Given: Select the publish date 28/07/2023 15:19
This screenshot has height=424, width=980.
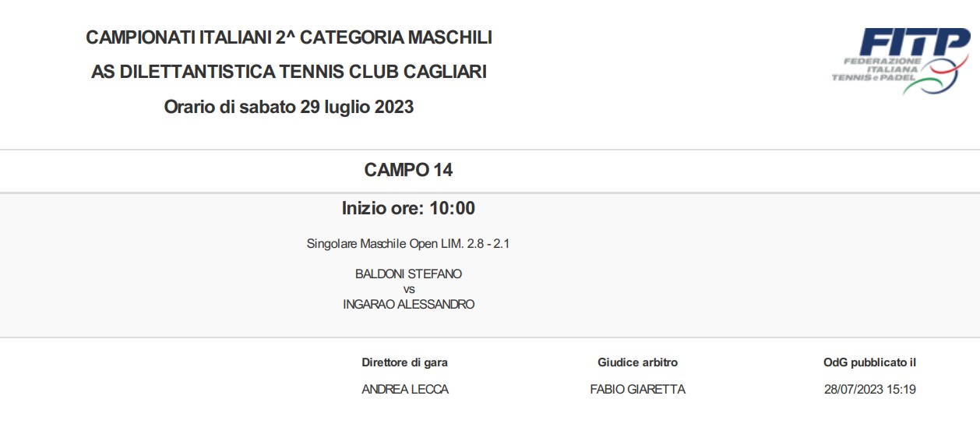Looking at the screenshot, I should click(869, 389).
